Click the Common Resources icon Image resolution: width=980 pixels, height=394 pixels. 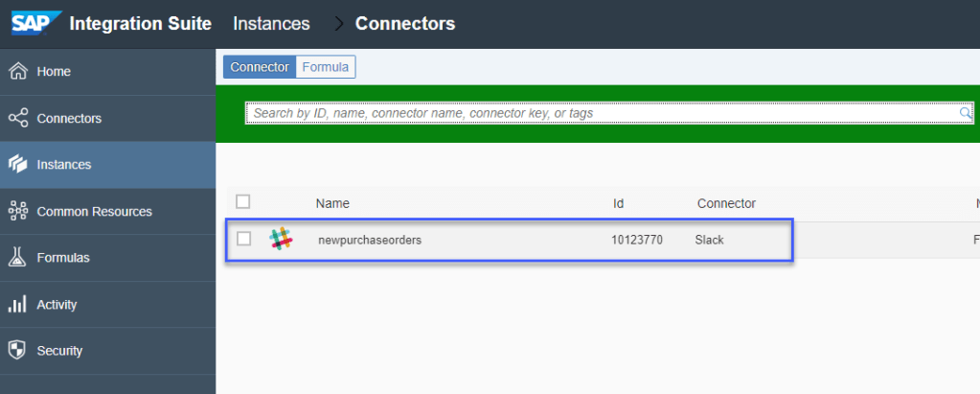tap(17, 211)
